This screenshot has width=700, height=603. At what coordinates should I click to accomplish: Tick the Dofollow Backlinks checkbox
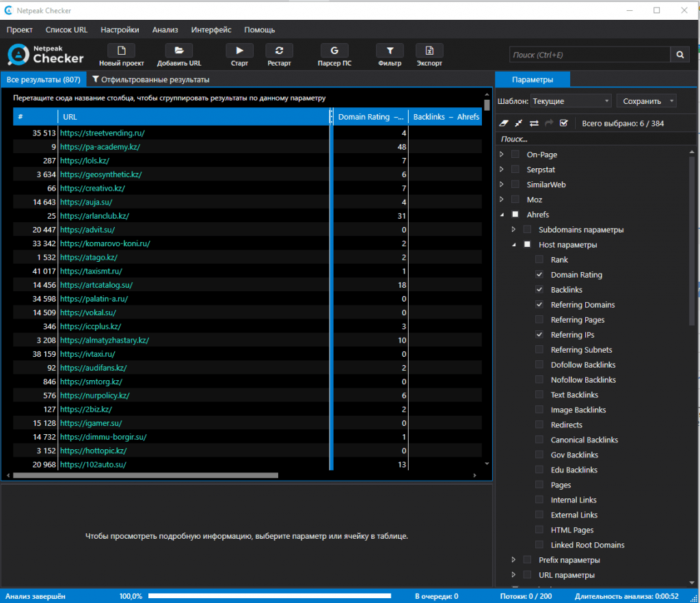coord(539,364)
